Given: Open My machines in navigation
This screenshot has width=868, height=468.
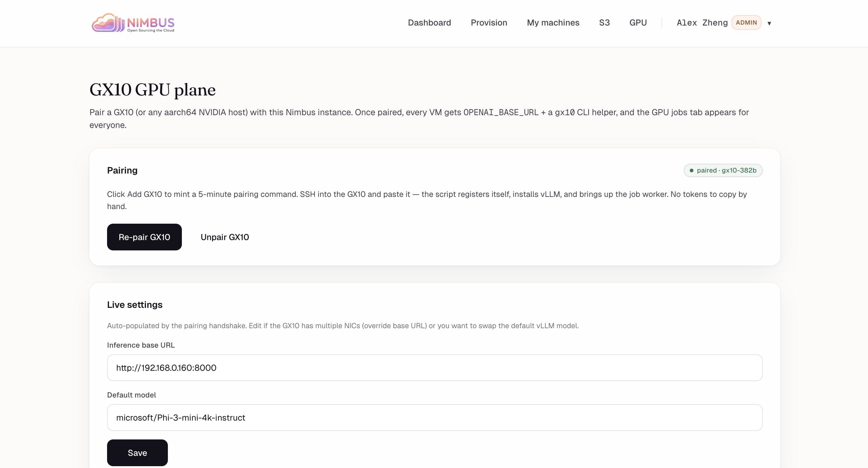Looking at the screenshot, I should (553, 22).
